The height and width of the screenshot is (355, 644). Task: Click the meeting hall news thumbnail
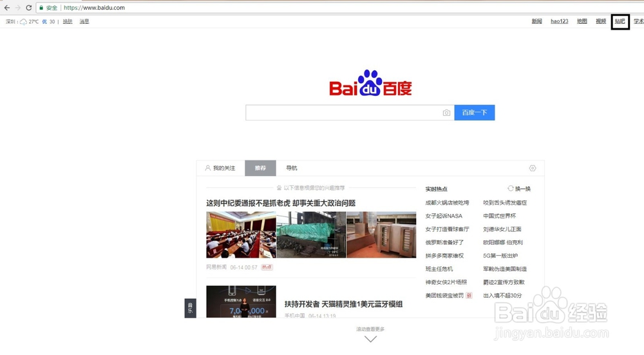pos(241,235)
